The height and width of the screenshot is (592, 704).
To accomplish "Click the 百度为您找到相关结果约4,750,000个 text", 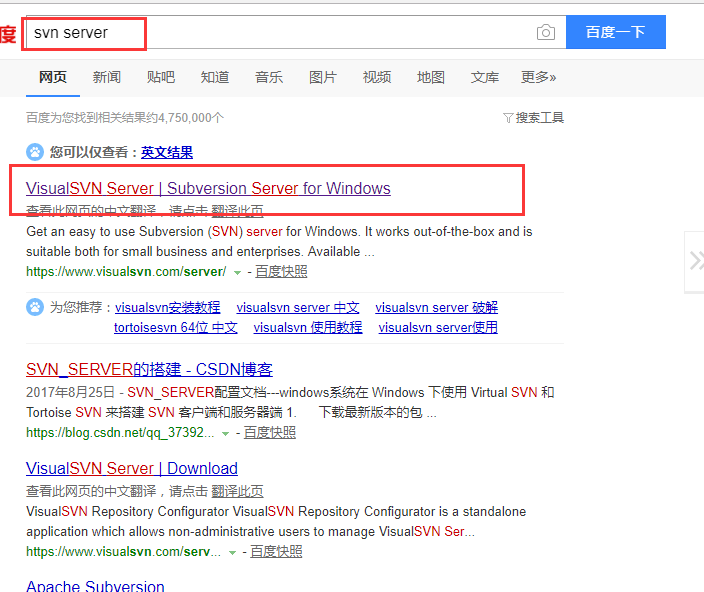I will pos(125,118).
